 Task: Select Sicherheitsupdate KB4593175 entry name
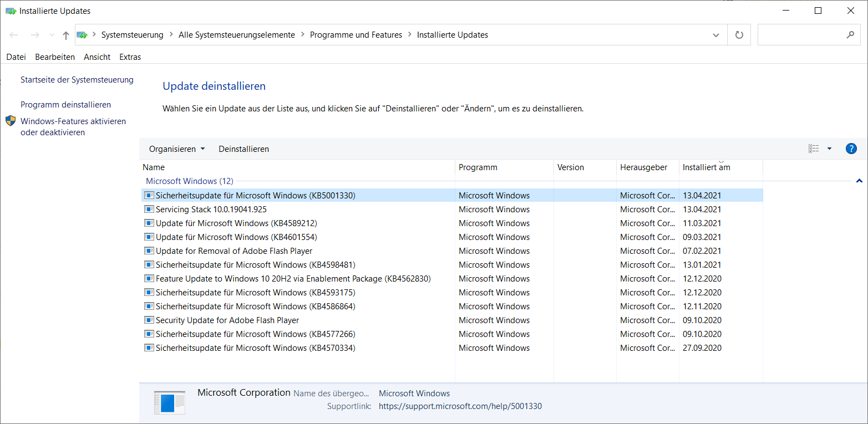(x=256, y=293)
